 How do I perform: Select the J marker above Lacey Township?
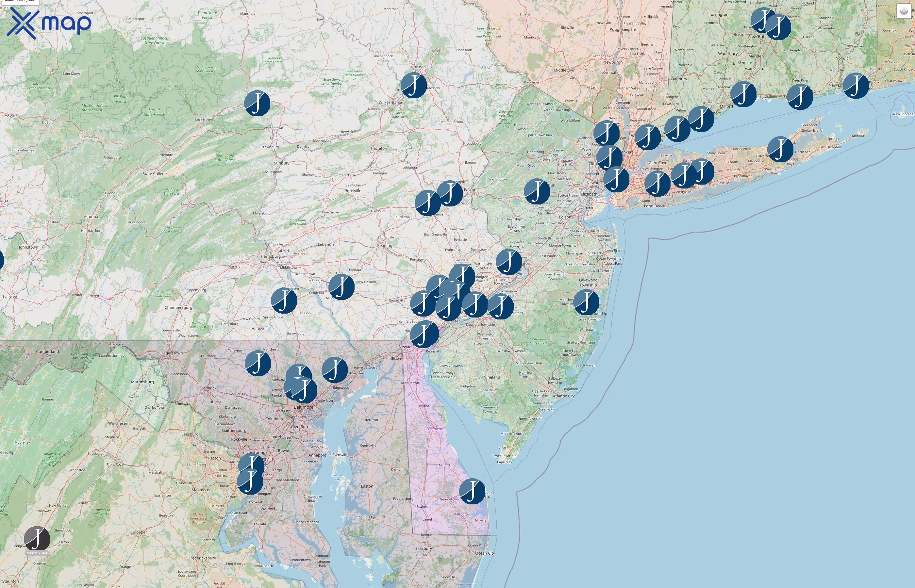(x=586, y=302)
